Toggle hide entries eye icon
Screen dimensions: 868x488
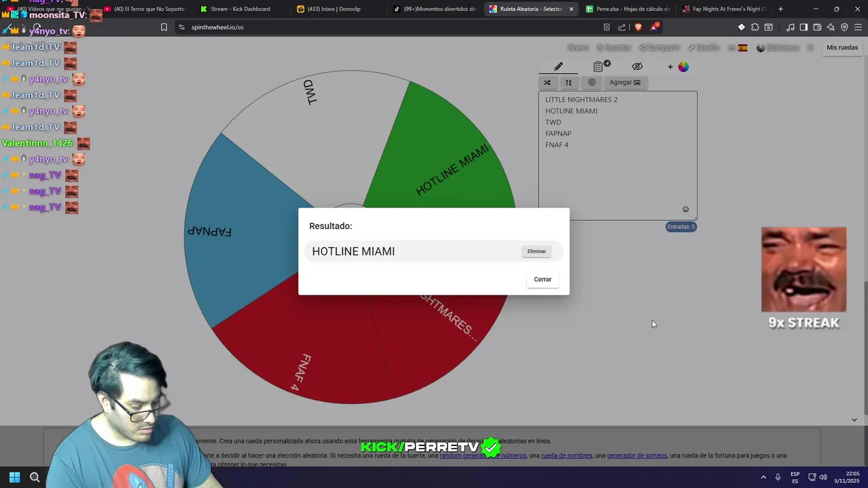click(637, 66)
